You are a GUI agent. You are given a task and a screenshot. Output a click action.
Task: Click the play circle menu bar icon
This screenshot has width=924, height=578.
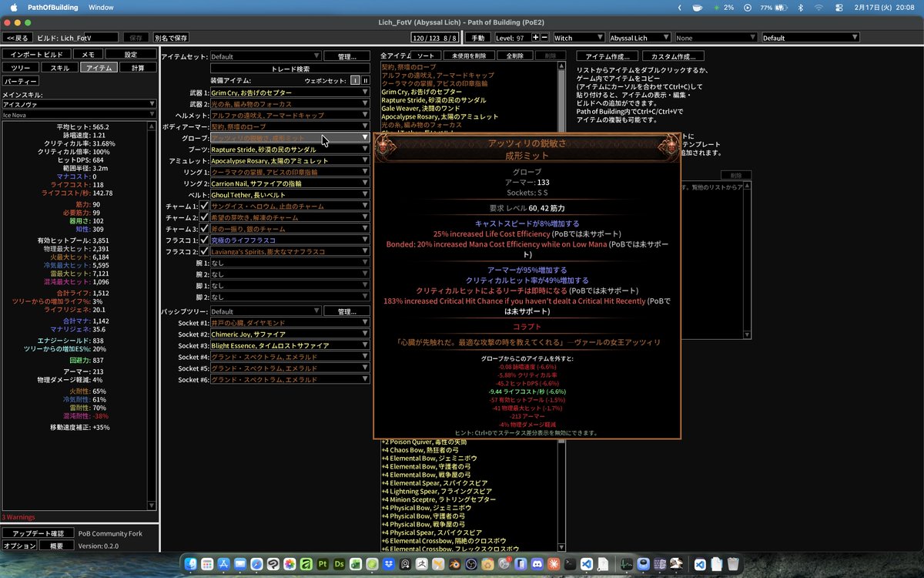(748, 8)
